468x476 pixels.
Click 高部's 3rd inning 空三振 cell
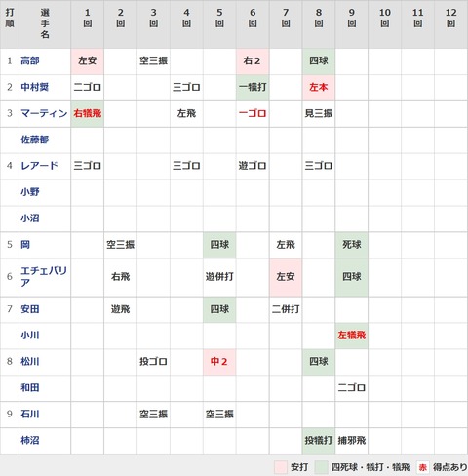pos(153,61)
